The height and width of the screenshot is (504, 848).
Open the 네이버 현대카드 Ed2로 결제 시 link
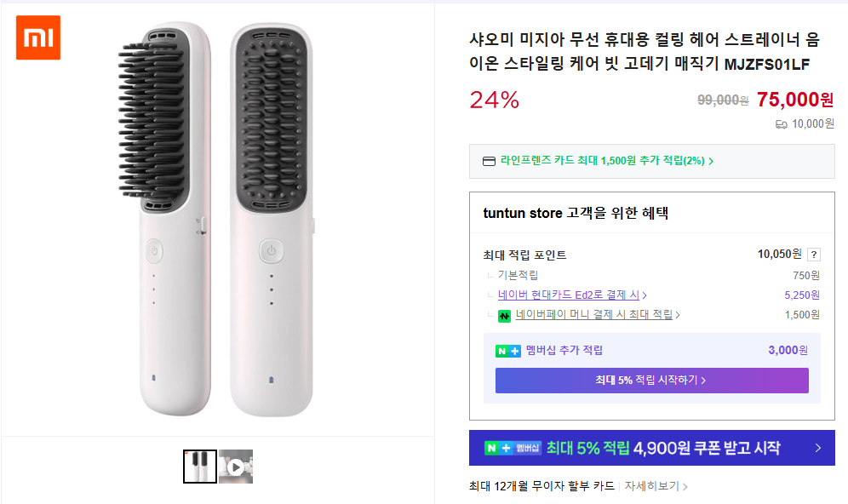tap(568, 295)
